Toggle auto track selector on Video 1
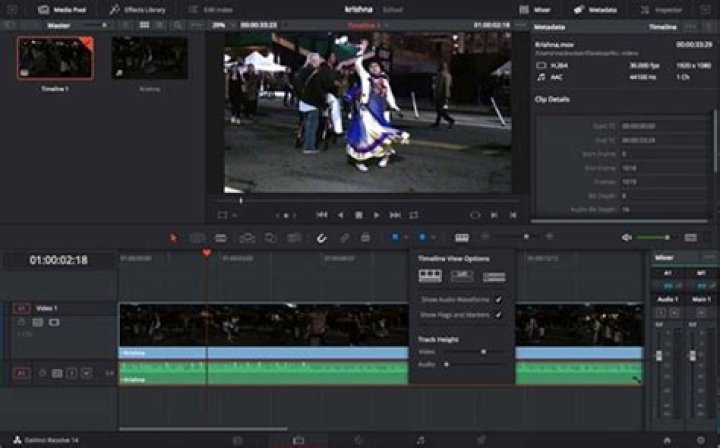This screenshot has width=720, height=448. 38,323
